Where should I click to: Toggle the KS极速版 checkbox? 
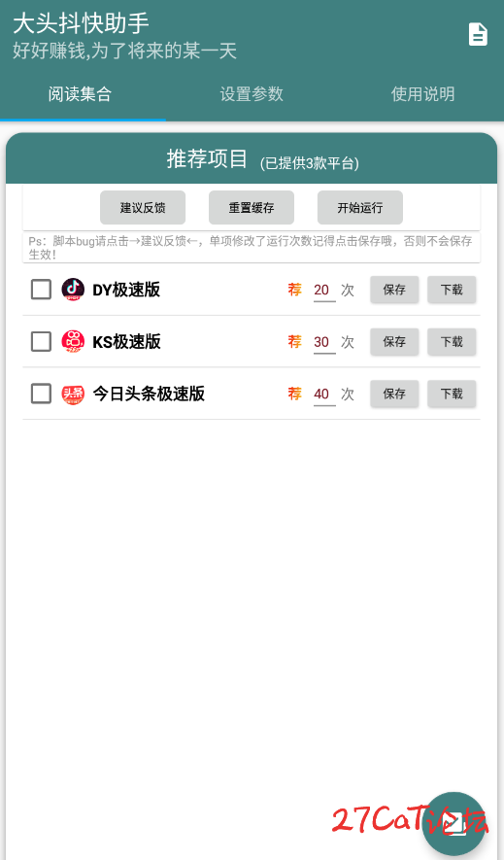(41, 342)
